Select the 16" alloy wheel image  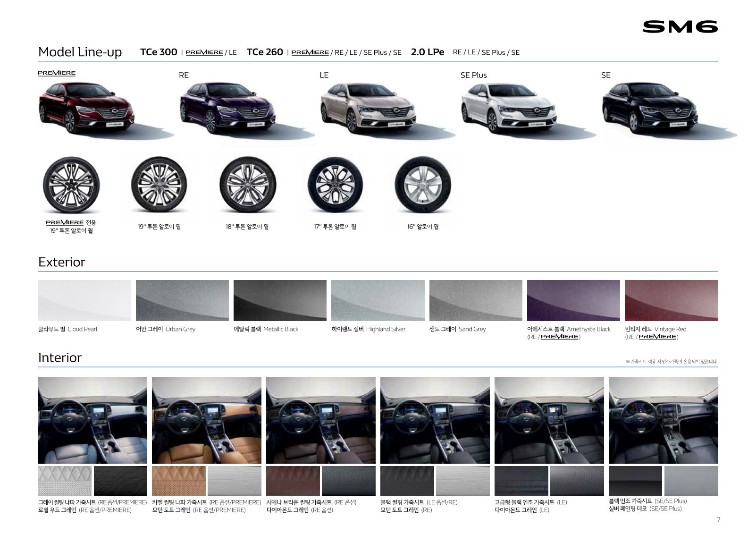(x=423, y=185)
